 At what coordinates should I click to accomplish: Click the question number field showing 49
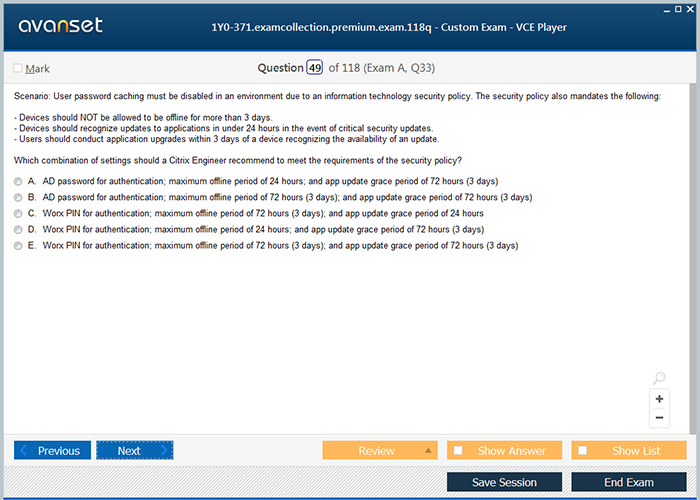pos(315,68)
